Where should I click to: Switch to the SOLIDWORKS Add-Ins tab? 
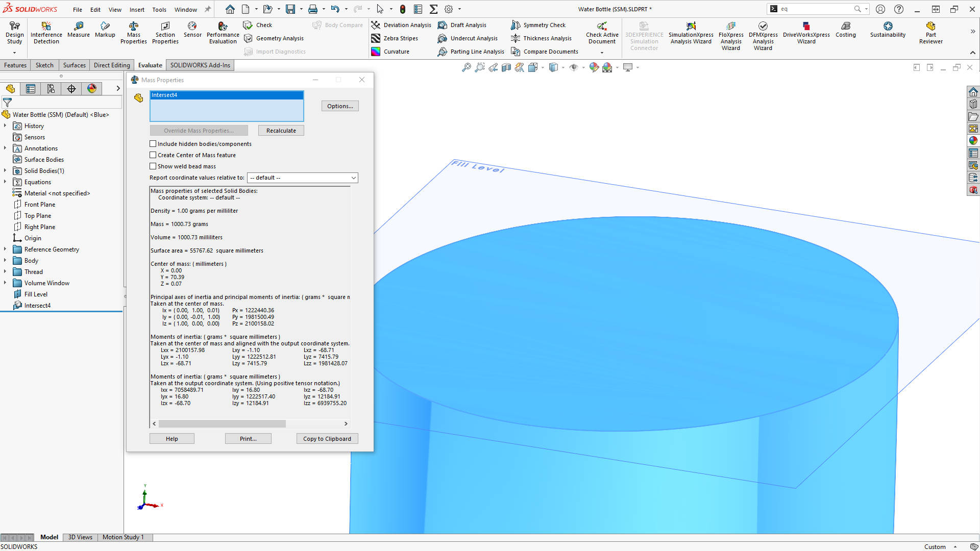(x=200, y=65)
